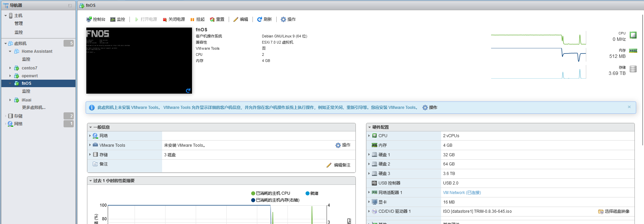The height and width of the screenshot is (224, 644).
Task: Click the USB 控制器 row icon
Action: [375, 183]
